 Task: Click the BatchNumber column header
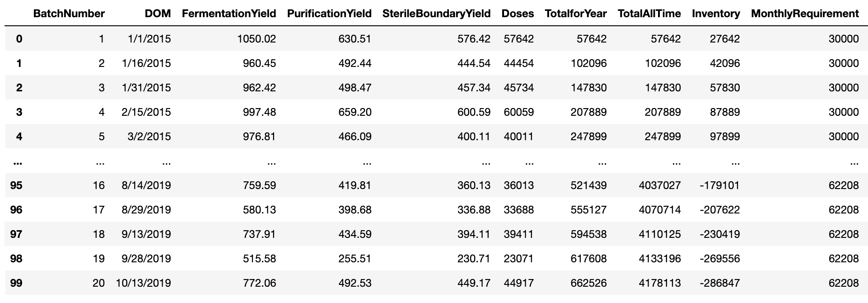click(x=69, y=14)
